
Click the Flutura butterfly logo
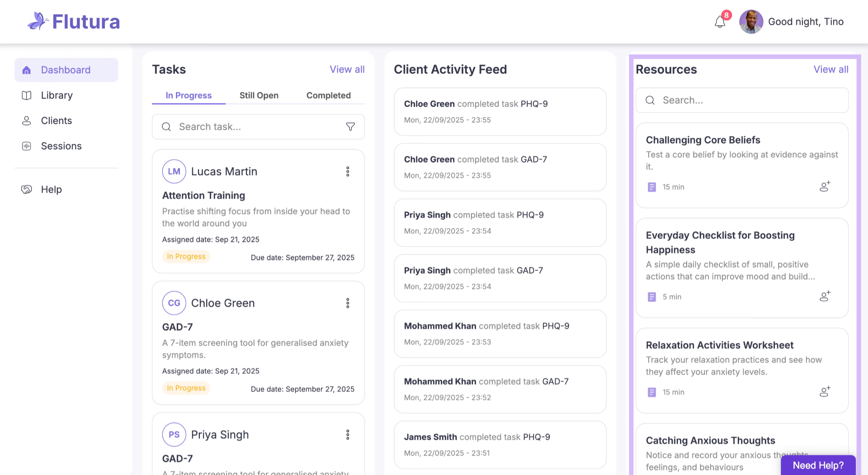[x=38, y=21]
